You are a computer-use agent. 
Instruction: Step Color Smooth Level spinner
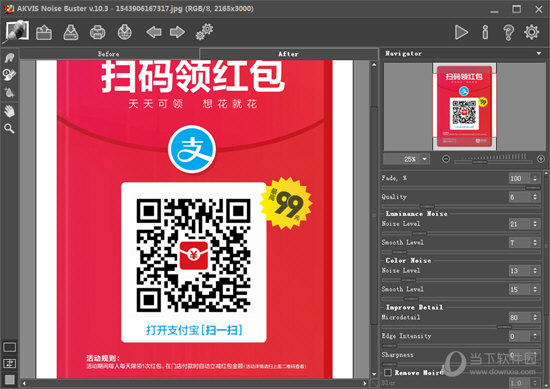coord(535,289)
